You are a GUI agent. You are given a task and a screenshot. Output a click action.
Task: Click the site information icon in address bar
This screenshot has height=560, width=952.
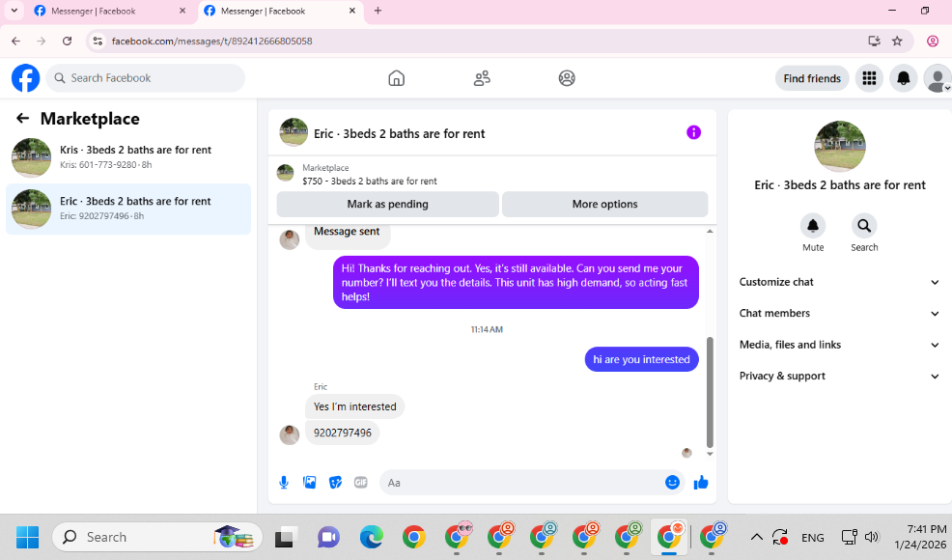[98, 42]
